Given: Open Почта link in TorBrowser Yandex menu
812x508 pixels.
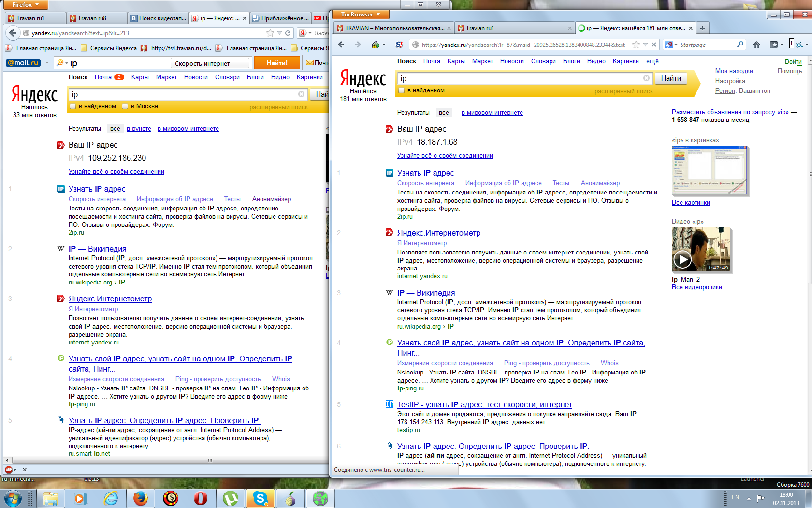Looking at the screenshot, I should tap(432, 61).
